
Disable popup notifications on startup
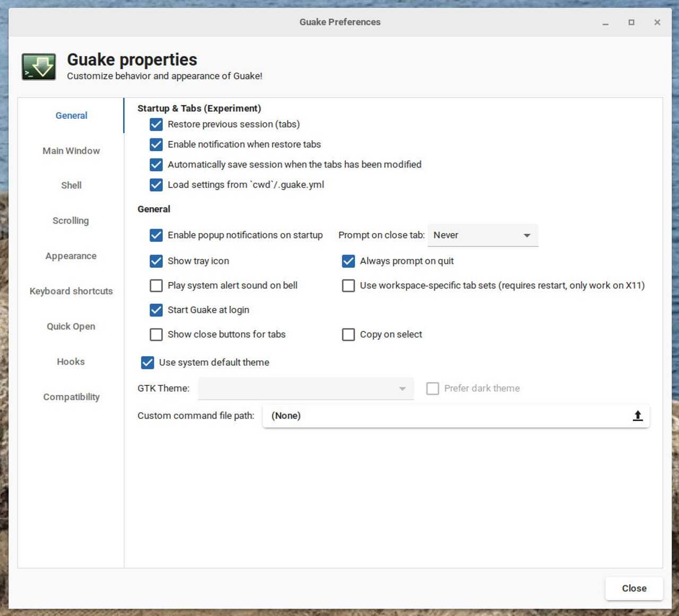pyautogui.click(x=156, y=235)
